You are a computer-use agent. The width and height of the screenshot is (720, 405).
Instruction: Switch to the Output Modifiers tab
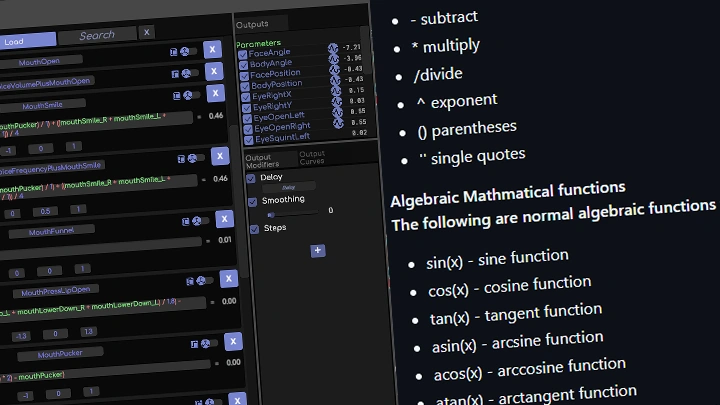pos(270,161)
